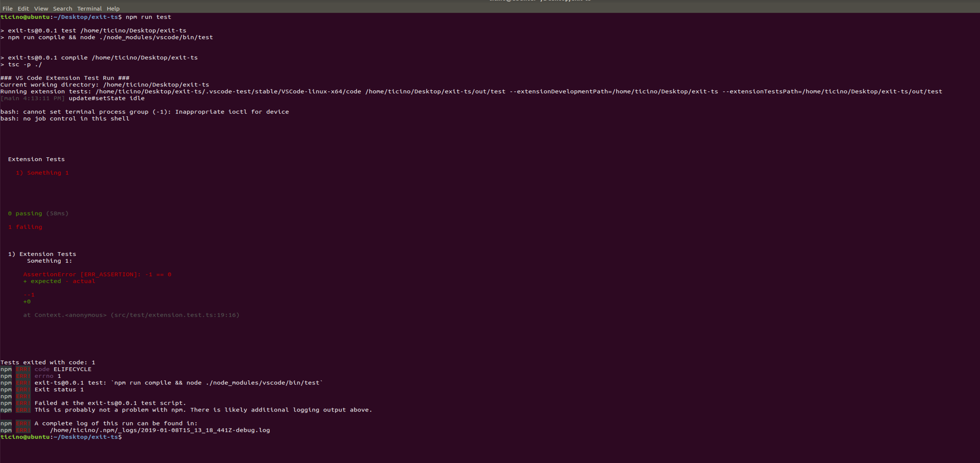Click the 'npm run test' command text
The height and width of the screenshot is (463, 980).
[148, 17]
